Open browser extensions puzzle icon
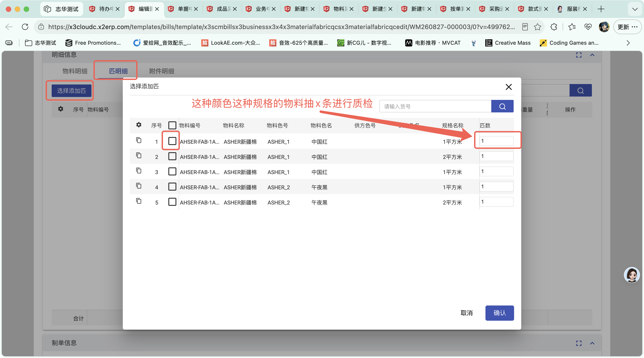Image resolution: width=644 pixels, height=358 pixels. coord(554,27)
